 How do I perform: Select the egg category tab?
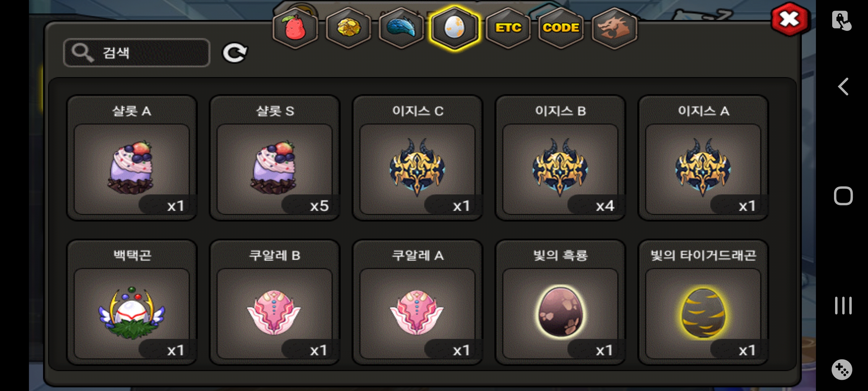point(454,28)
